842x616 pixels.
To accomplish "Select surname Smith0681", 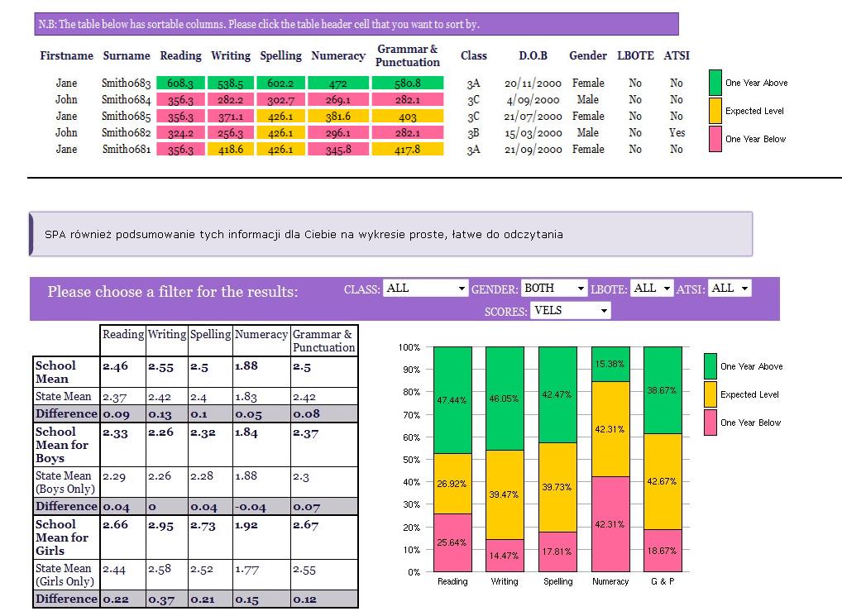I will [127, 149].
